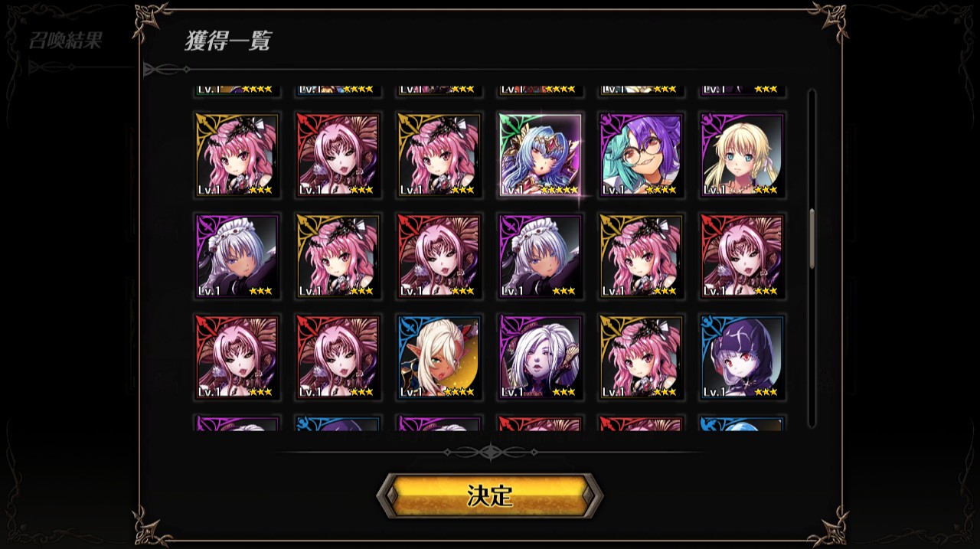Select the dark-skinned elf character icon
980x549 pixels.
pos(439,358)
